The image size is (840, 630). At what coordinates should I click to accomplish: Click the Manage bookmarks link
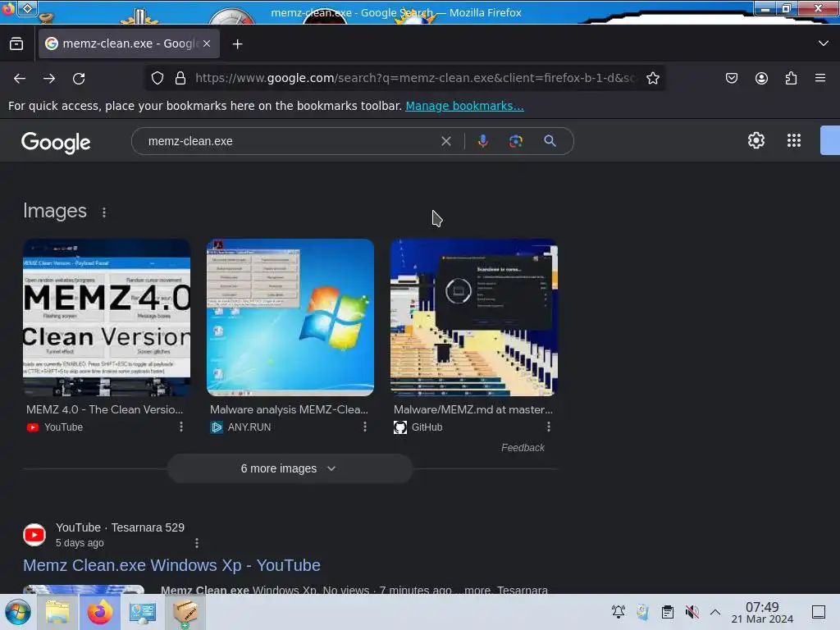click(x=464, y=106)
